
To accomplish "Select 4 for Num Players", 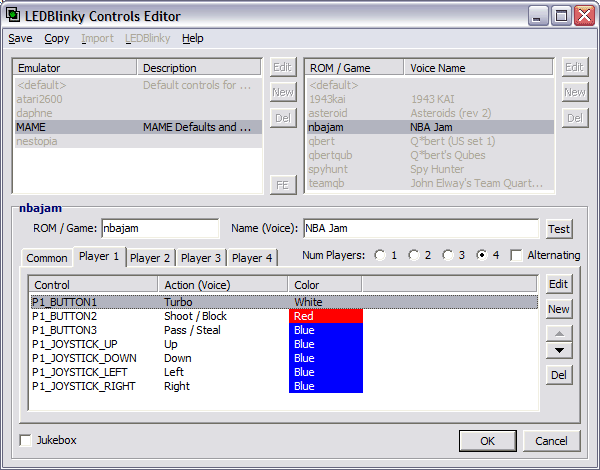I will coord(482,255).
